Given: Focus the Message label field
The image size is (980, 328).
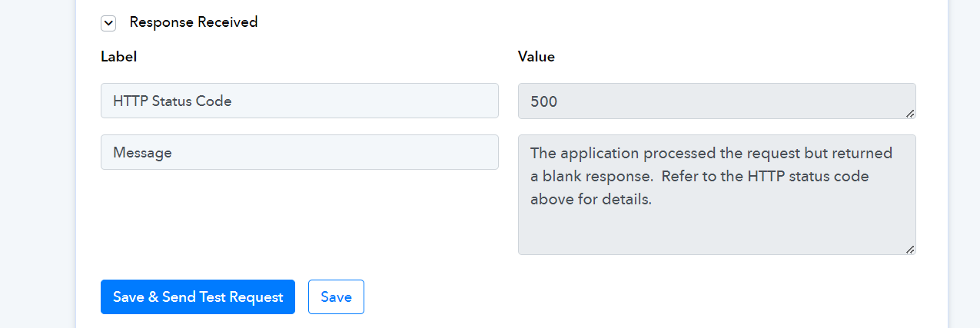Looking at the screenshot, I should [300, 152].
